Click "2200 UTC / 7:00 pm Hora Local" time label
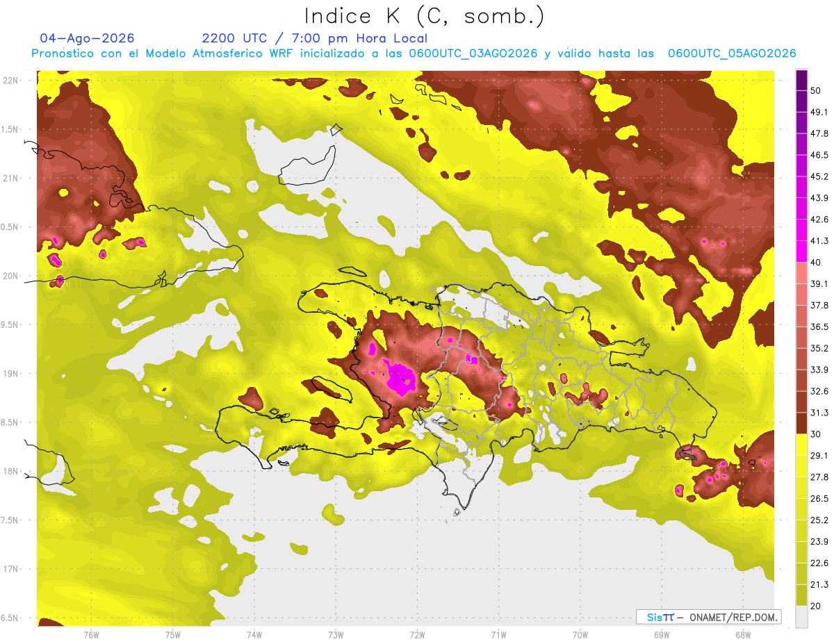This screenshot has width=834, height=644. pyautogui.click(x=315, y=38)
